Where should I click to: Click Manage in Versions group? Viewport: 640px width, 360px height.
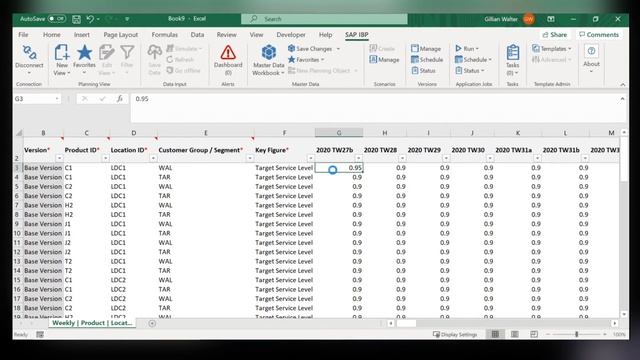coord(426,49)
